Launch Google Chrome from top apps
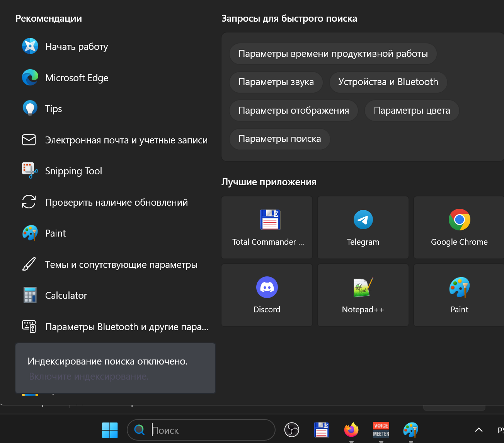The height and width of the screenshot is (443, 504). click(x=459, y=227)
